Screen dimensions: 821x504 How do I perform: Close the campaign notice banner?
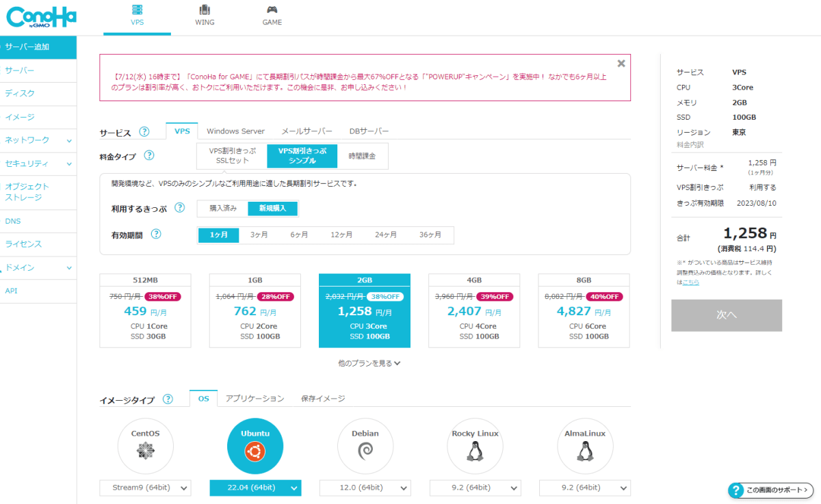pos(621,64)
